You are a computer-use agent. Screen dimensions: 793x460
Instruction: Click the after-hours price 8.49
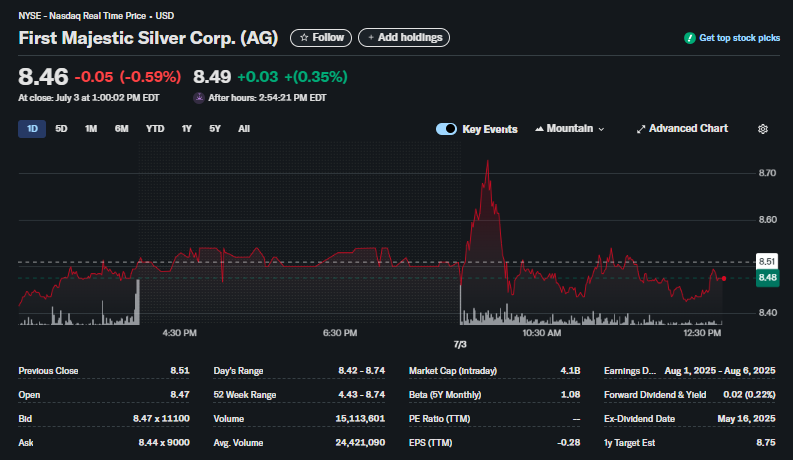pos(212,77)
